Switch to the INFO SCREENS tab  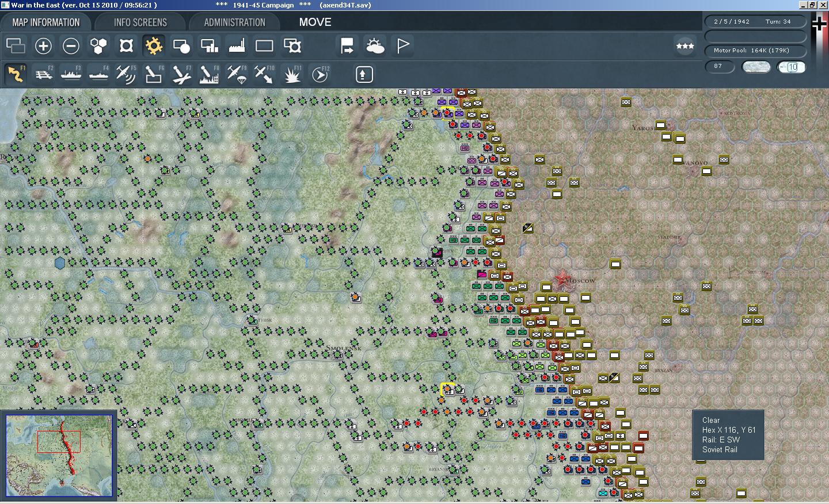140,22
